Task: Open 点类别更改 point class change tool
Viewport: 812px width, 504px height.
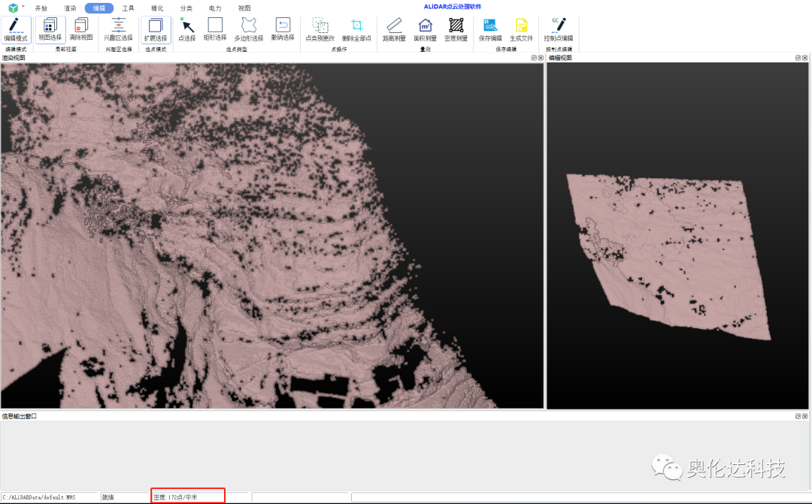Action: click(x=320, y=29)
